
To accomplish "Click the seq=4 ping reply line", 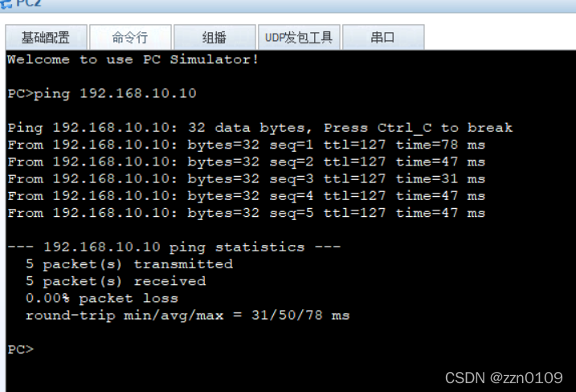I will click(x=247, y=196).
